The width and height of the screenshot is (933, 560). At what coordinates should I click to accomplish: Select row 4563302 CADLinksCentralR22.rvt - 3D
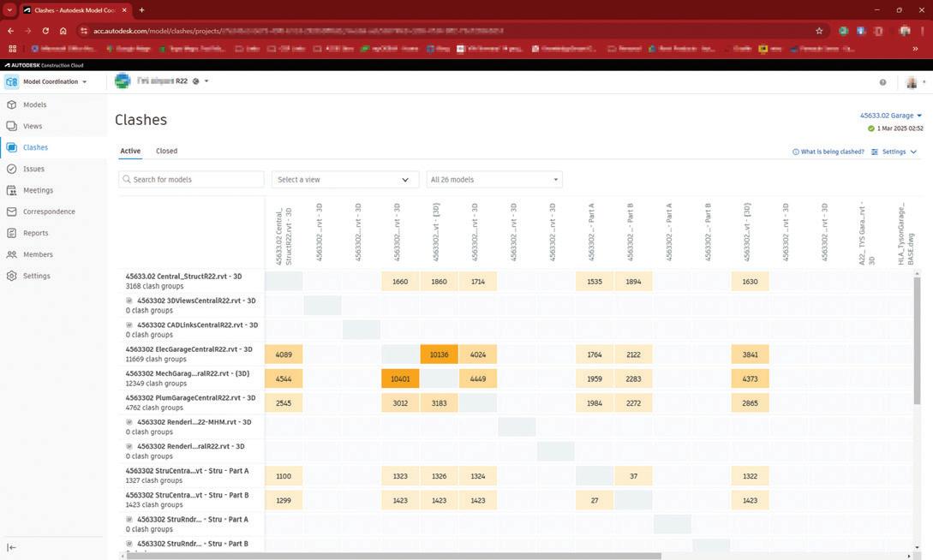(191, 330)
